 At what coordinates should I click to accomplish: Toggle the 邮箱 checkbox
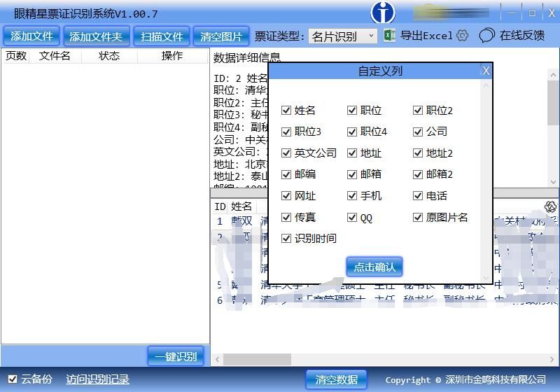(x=352, y=174)
